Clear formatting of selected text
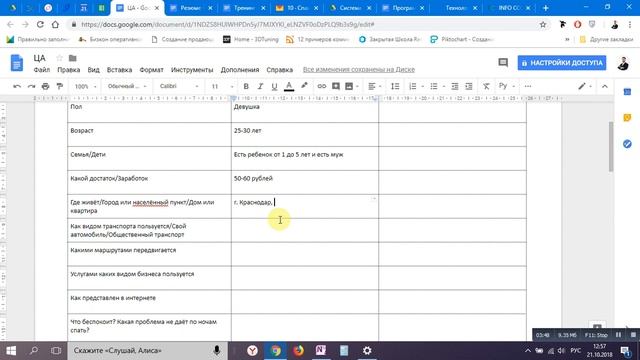640x360 pixels. point(486,87)
